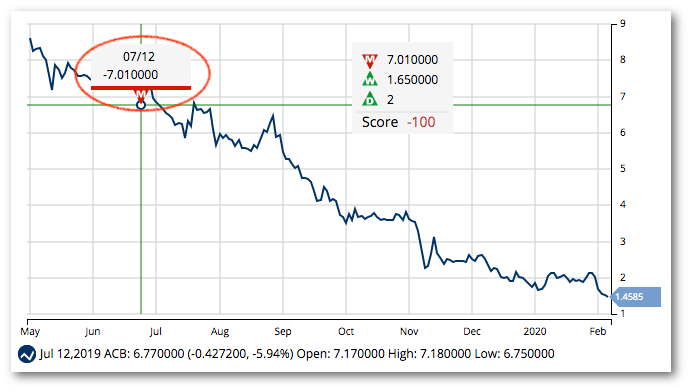Click the 9 label on price axis
The width and height of the screenshot is (690, 391).
coord(623,24)
